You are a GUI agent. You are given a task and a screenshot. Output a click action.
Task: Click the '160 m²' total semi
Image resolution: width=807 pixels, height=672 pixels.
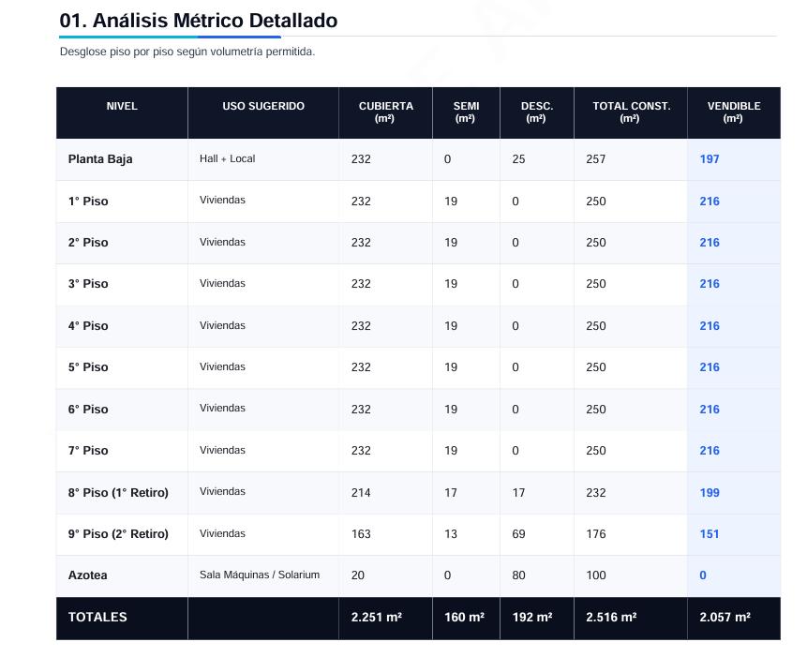click(x=464, y=617)
